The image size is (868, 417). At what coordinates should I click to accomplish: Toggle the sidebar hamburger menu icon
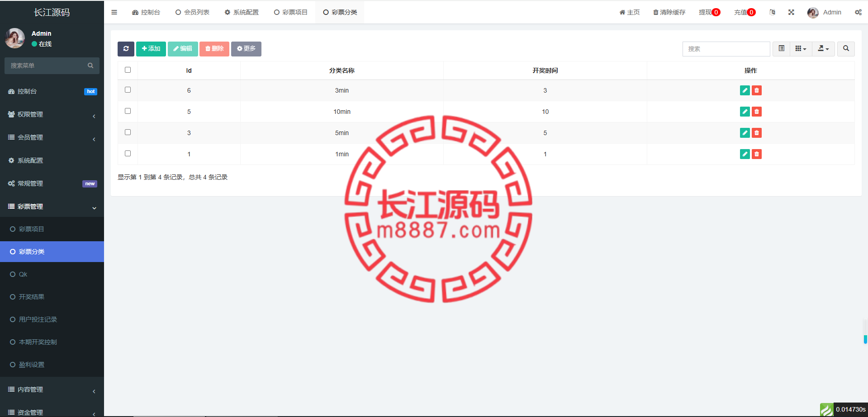tap(114, 12)
